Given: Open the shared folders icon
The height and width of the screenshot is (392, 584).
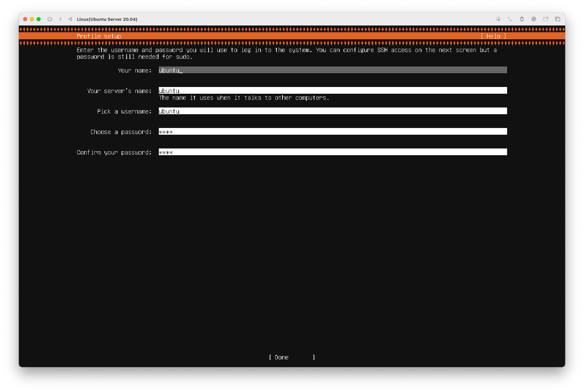Looking at the screenshot, I should coord(546,19).
